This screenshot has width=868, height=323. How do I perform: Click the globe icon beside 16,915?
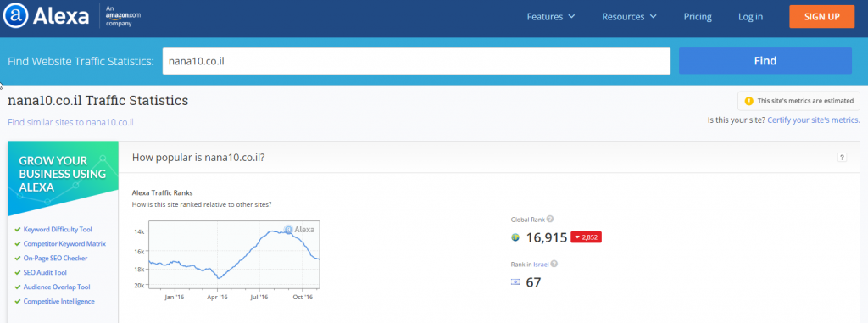(515, 237)
